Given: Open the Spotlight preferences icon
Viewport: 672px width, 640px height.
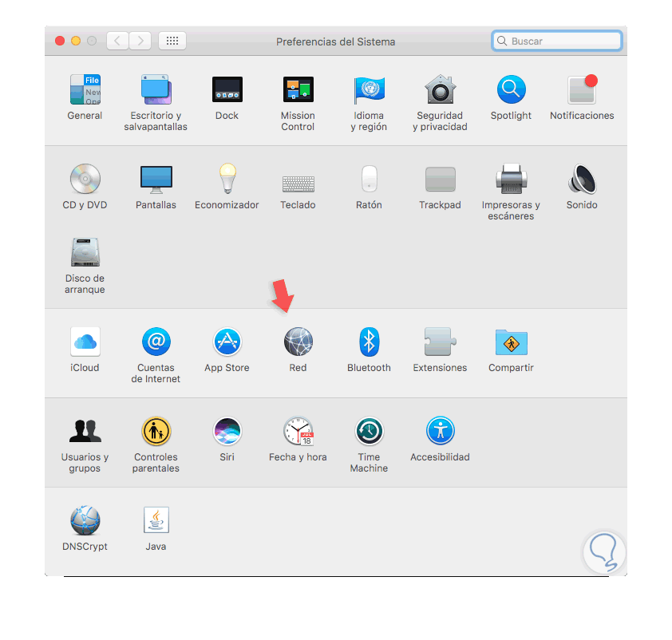Looking at the screenshot, I should click(x=512, y=89).
